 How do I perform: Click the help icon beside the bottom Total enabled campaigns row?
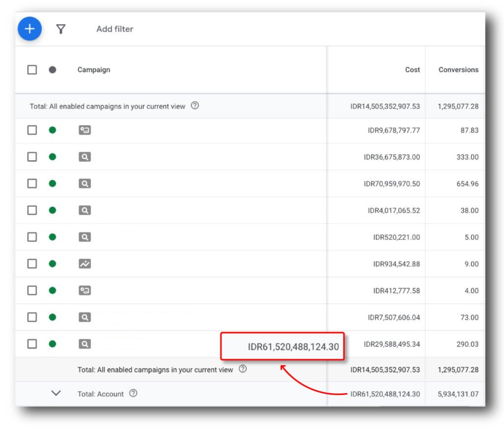(x=243, y=369)
